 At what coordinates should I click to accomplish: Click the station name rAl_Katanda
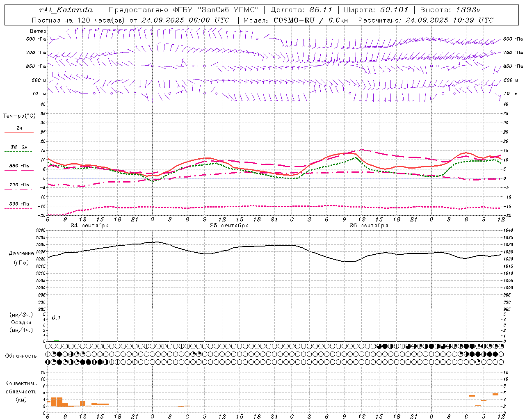coord(66,10)
